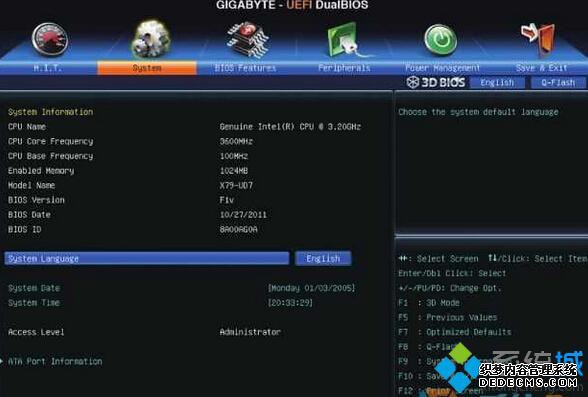Click the 'Choose the system default language' help text

click(478, 112)
